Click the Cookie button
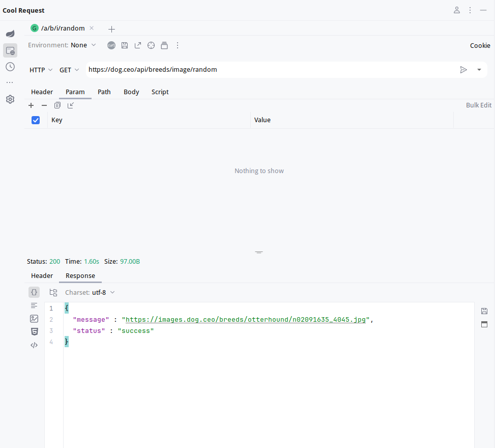The height and width of the screenshot is (448, 495). coord(480,45)
